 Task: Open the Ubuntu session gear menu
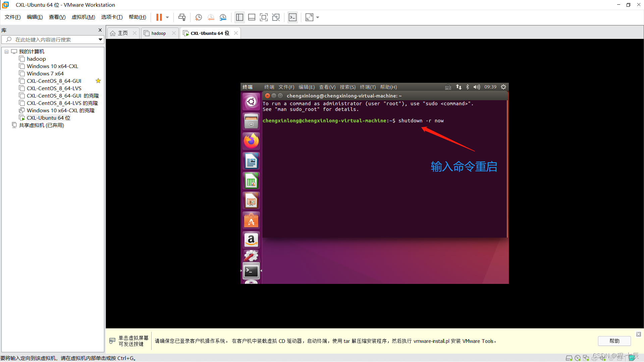tap(503, 87)
